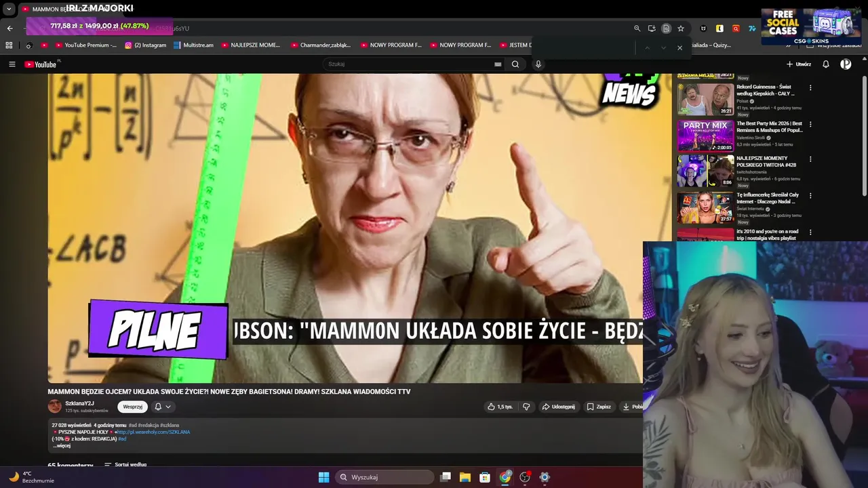Start voice search with the microphone icon

538,64
